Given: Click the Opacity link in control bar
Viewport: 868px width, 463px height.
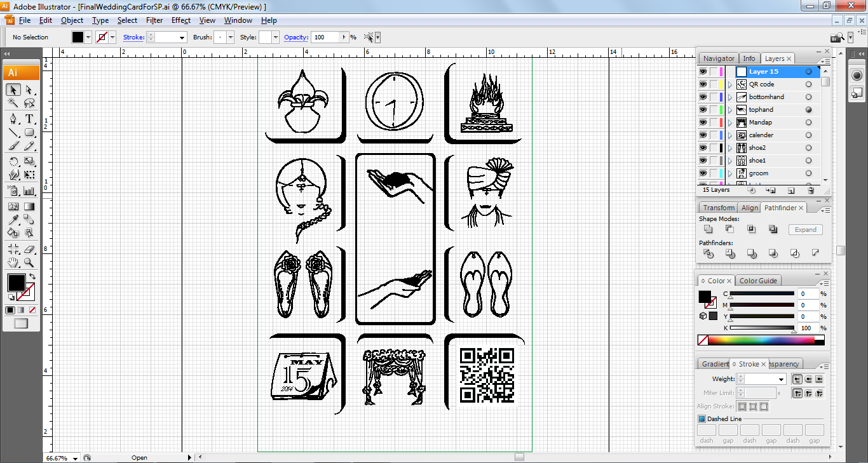Looking at the screenshot, I should pos(296,37).
